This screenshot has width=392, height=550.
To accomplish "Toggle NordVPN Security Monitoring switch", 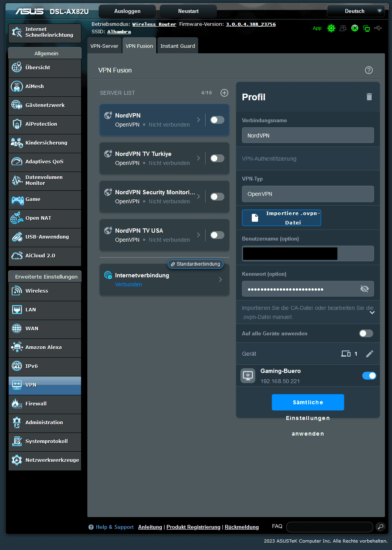I will [x=217, y=197].
